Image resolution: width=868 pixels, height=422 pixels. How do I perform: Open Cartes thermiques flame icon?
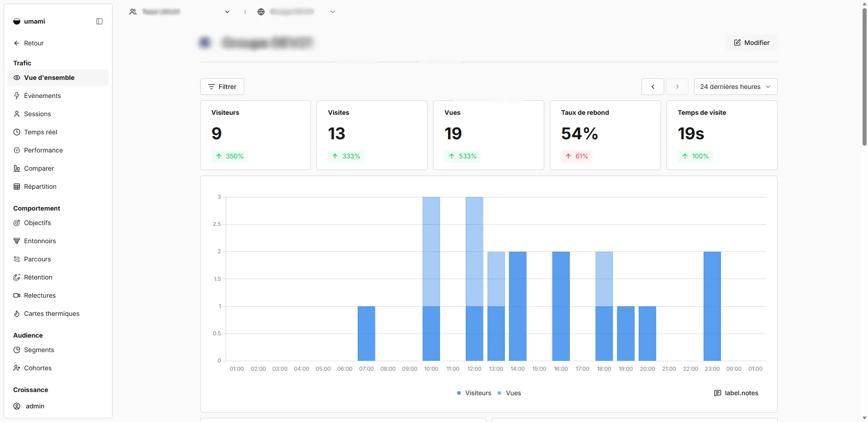pyautogui.click(x=17, y=314)
